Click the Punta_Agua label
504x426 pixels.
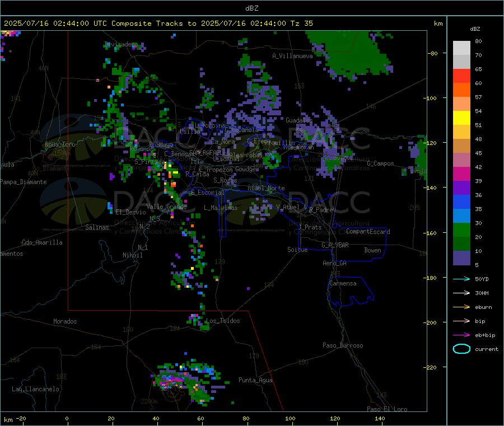point(255,380)
